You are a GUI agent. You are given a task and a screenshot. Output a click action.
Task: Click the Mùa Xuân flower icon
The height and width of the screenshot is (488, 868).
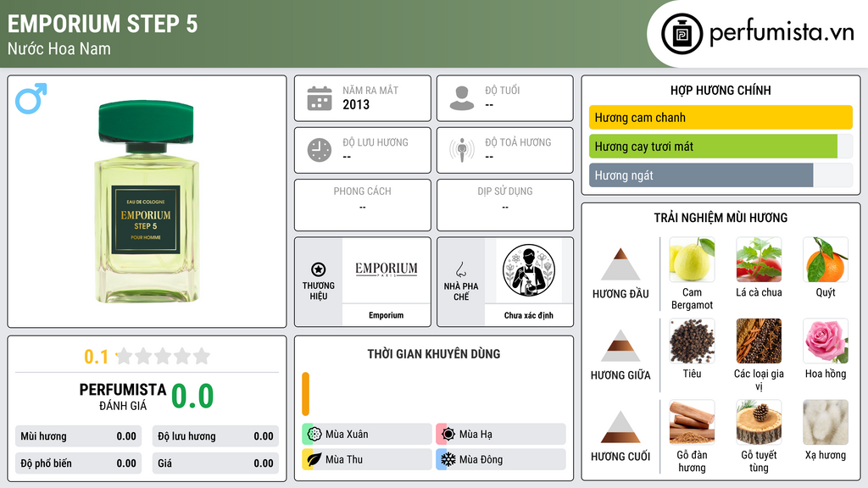(x=314, y=435)
